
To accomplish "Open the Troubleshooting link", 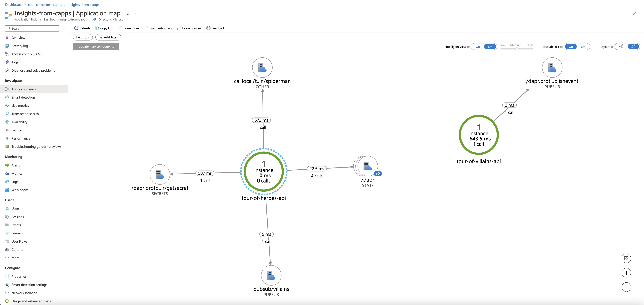I will point(158,28).
